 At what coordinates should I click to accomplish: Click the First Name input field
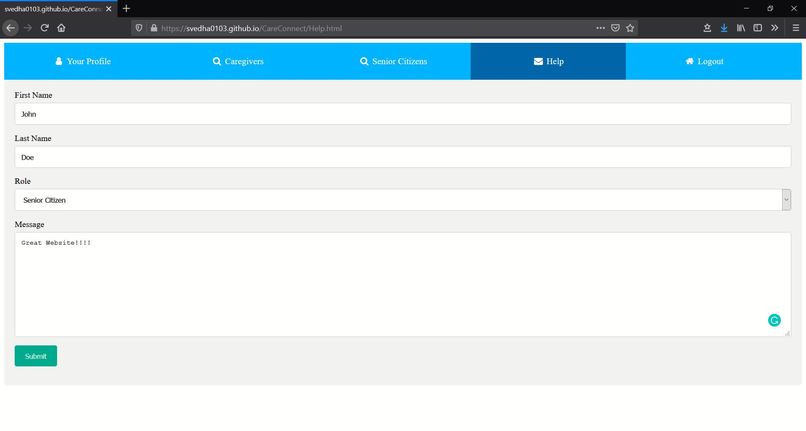point(402,114)
